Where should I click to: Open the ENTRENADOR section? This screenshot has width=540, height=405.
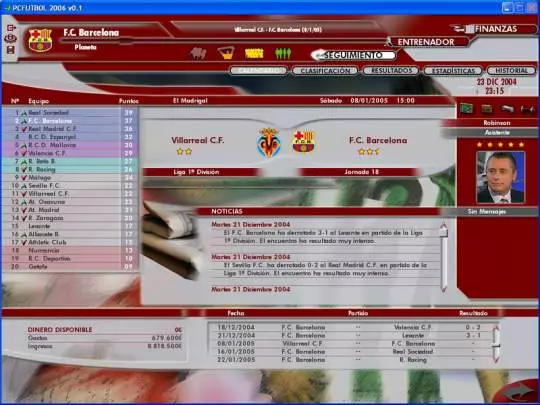click(x=426, y=42)
